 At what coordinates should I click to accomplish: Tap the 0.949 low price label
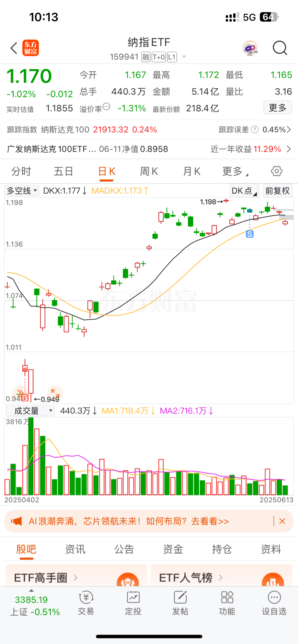50,399
